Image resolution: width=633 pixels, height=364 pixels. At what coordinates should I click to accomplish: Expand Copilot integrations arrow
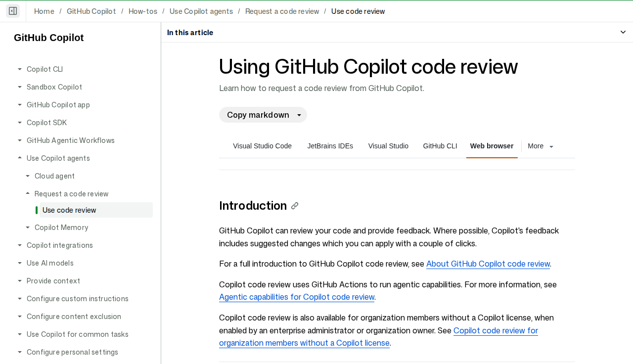click(x=20, y=245)
